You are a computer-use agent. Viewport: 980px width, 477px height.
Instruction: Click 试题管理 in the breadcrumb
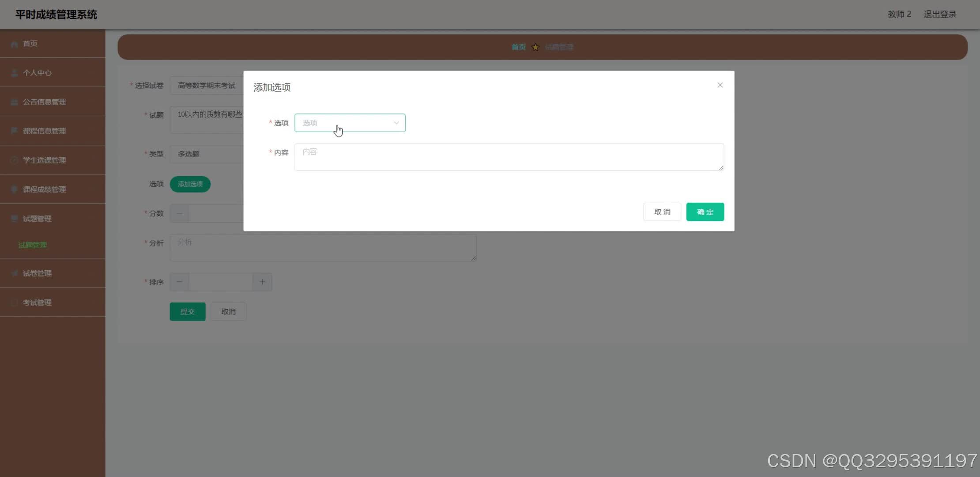[x=559, y=47]
